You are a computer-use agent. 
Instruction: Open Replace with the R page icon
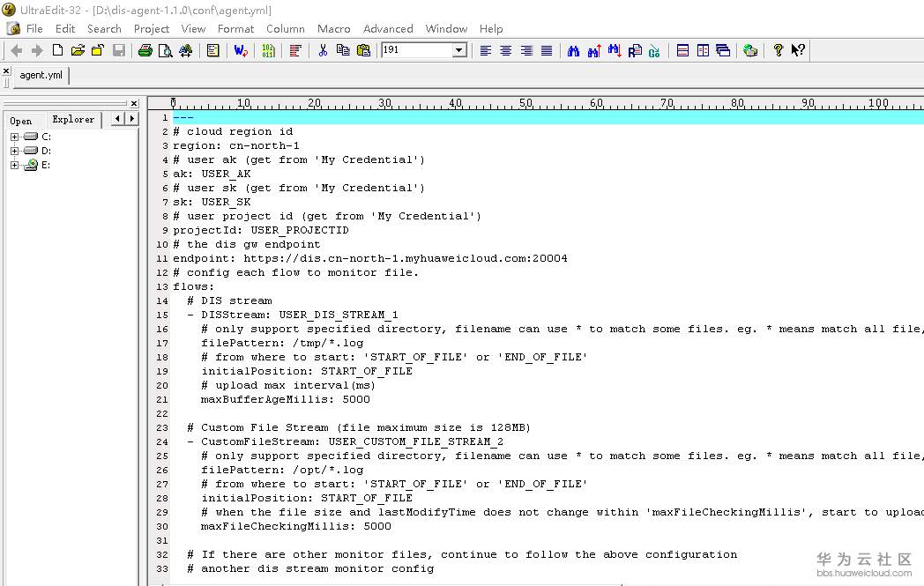635,50
